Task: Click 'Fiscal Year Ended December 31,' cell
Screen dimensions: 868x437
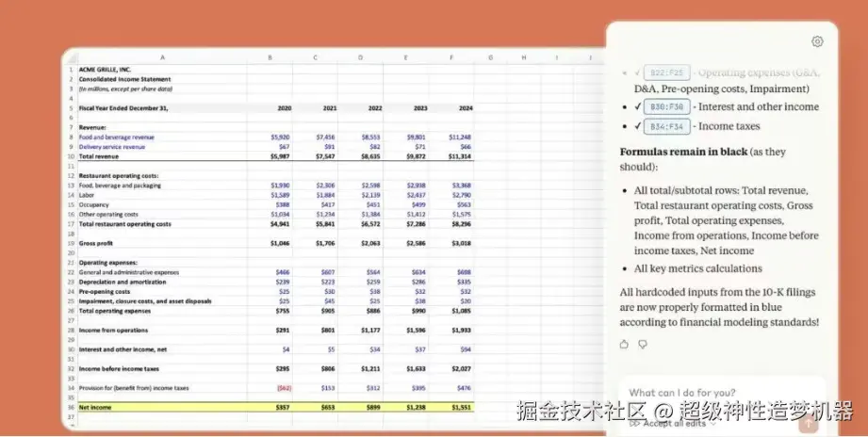Action: pos(123,108)
